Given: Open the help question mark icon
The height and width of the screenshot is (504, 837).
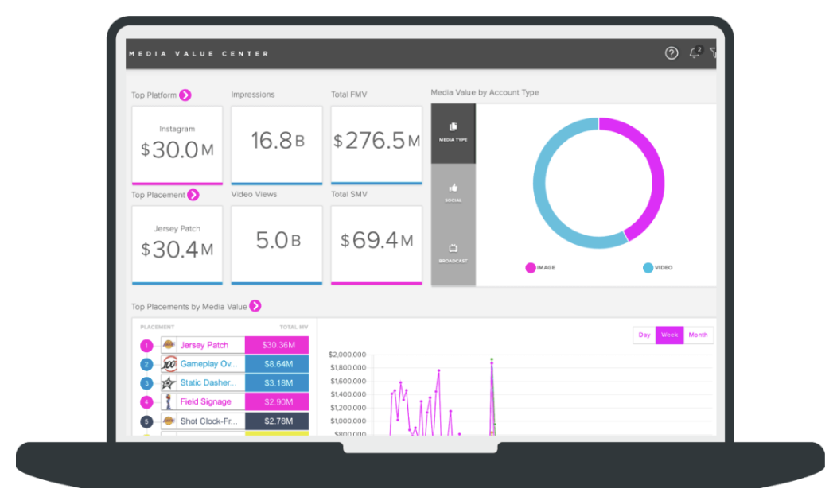Looking at the screenshot, I should click(x=671, y=53).
